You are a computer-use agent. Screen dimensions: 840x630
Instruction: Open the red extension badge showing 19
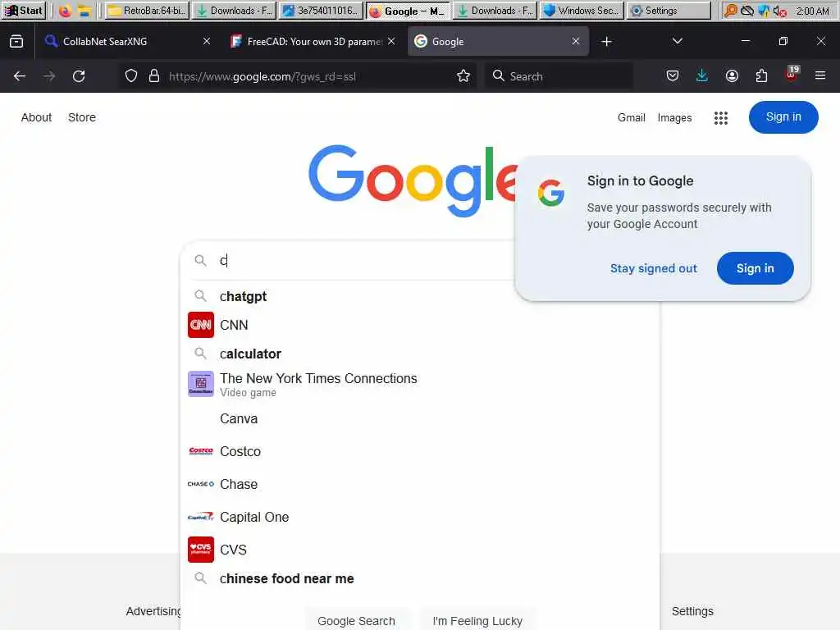click(x=792, y=75)
